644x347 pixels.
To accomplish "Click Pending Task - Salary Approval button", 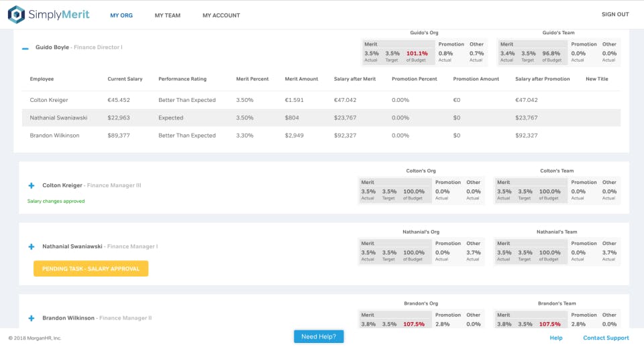I will point(91,268).
